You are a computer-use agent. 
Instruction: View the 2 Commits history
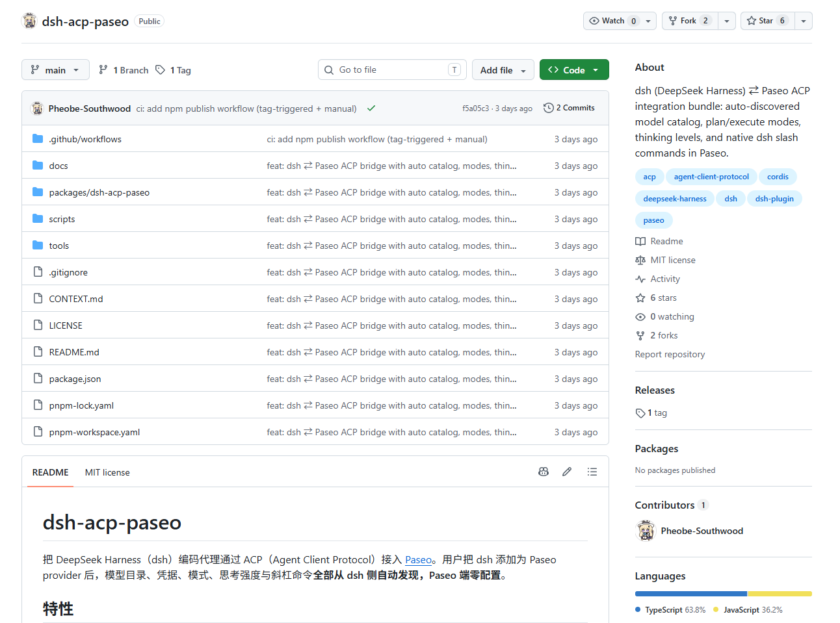(569, 108)
